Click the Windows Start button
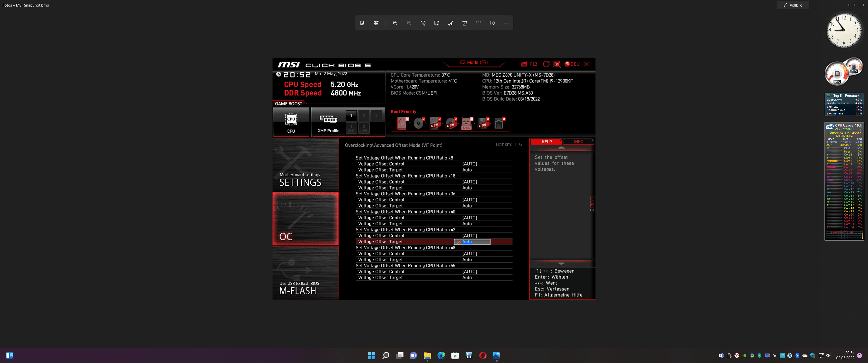This screenshot has width=868, height=363. [371, 355]
